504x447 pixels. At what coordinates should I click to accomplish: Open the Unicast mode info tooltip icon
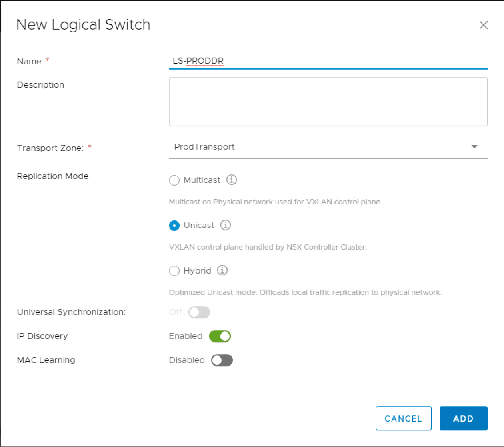[225, 225]
